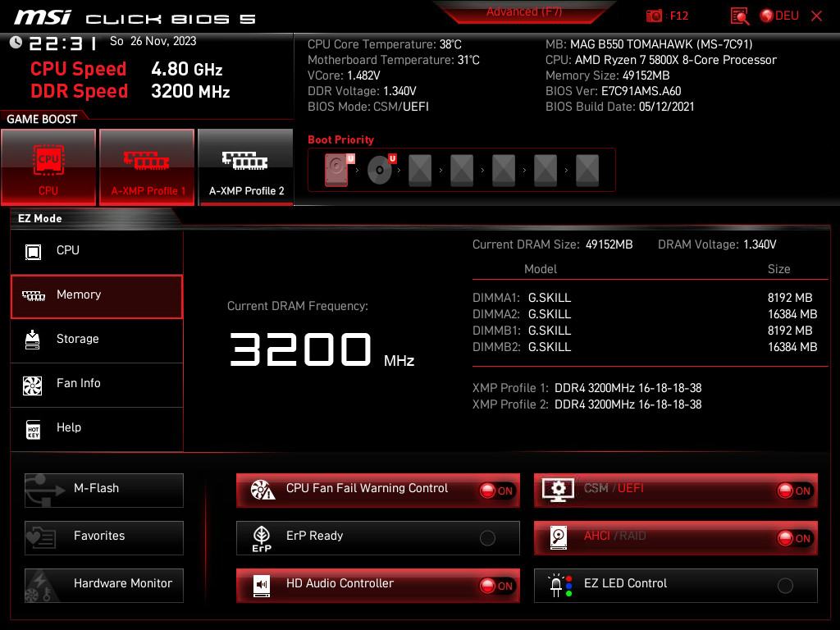Click the date So 26 Nov, 2023
840x630 pixels.
point(153,41)
